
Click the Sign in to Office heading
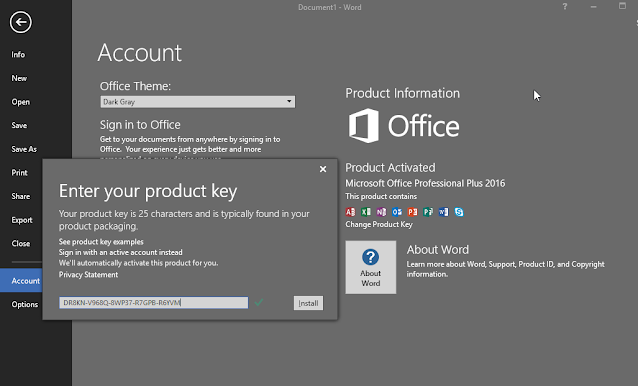click(x=140, y=124)
